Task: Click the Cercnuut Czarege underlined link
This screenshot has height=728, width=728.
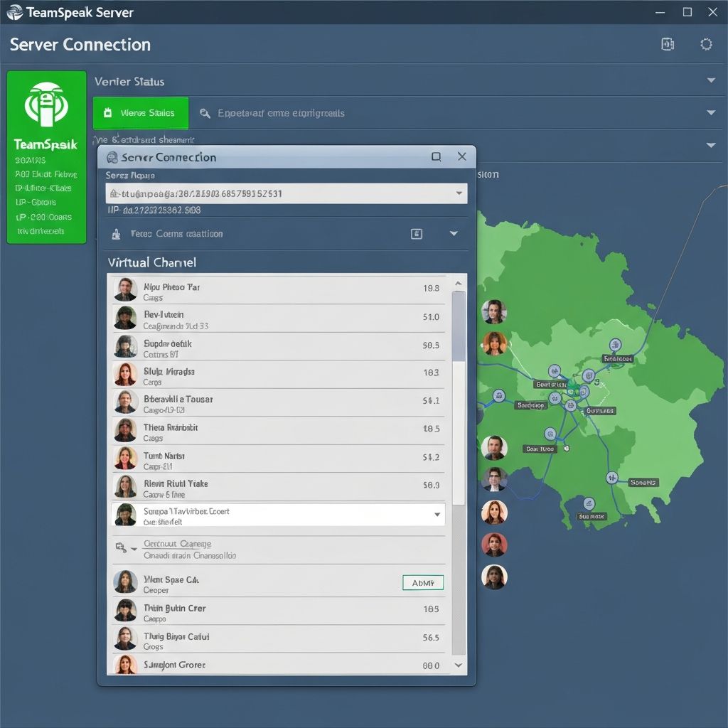Action: pyautogui.click(x=176, y=544)
